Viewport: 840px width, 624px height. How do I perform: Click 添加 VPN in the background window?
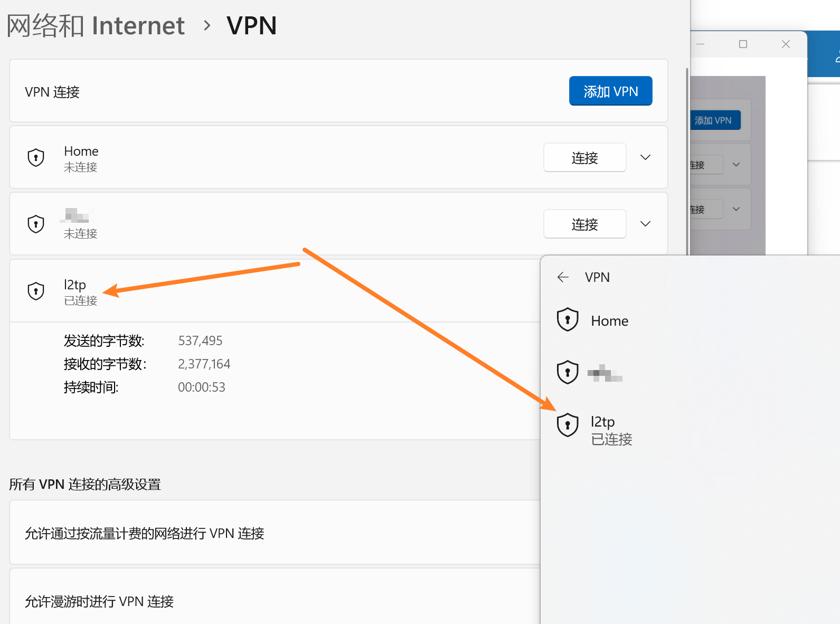713,120
